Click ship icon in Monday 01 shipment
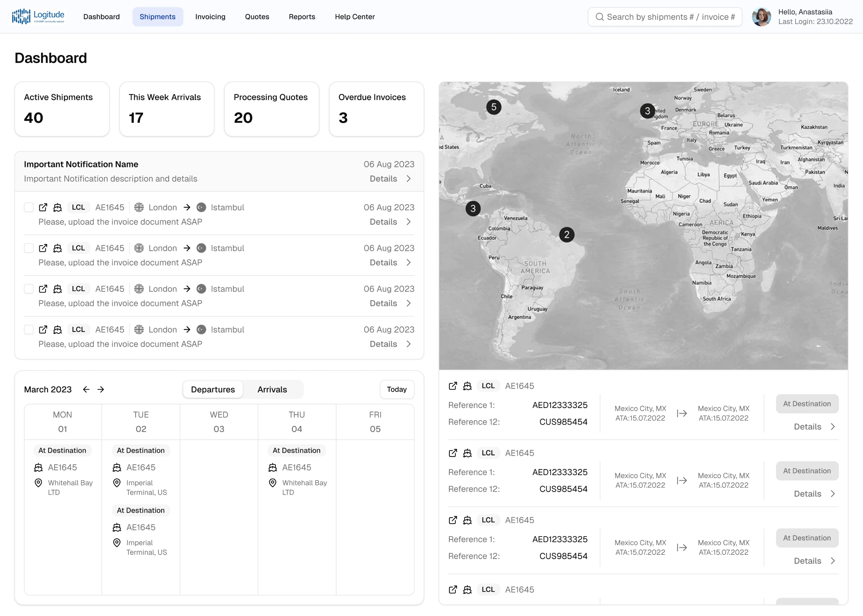 [38, 467]
